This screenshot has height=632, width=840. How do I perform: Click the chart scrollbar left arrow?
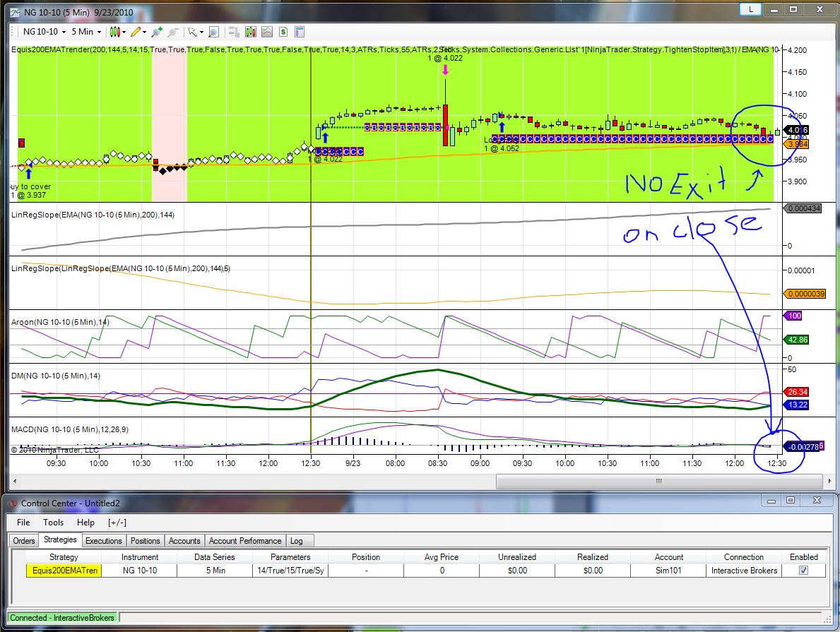[x=14, y=481]
